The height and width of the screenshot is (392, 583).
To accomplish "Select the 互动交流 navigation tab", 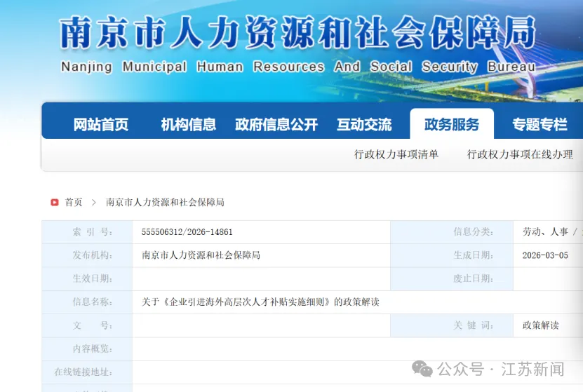I will [x=364, y=125].
